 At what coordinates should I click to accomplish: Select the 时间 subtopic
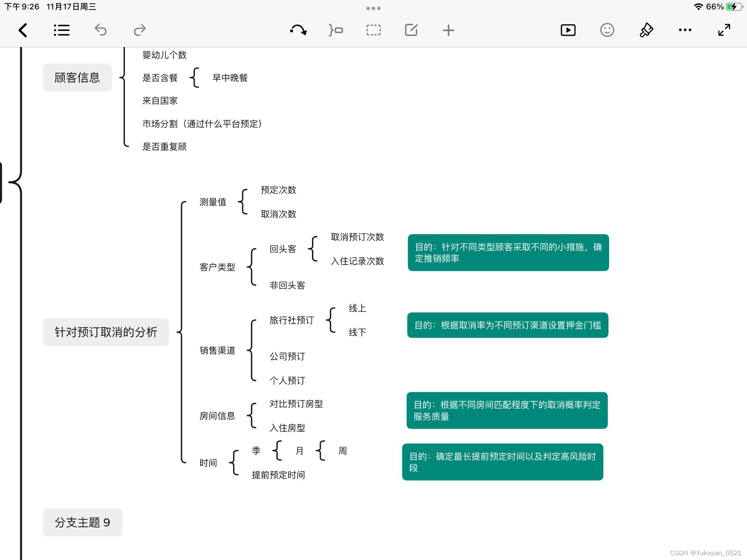coord(208,463)
